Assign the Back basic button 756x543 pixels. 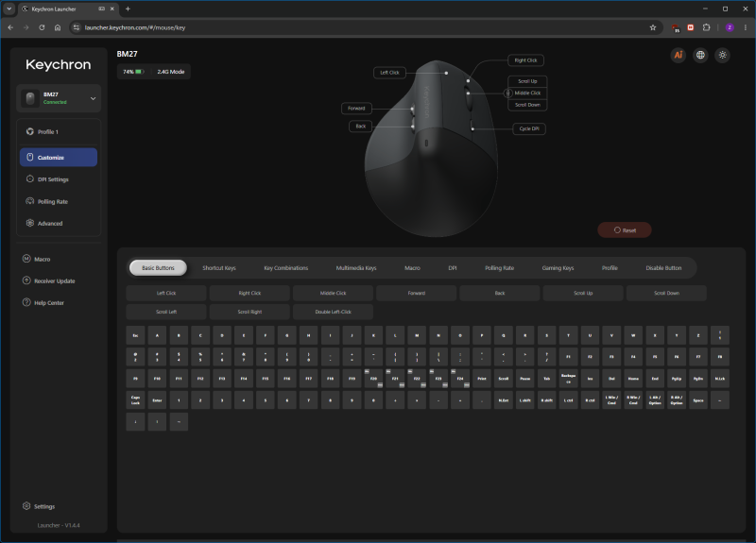500,293
